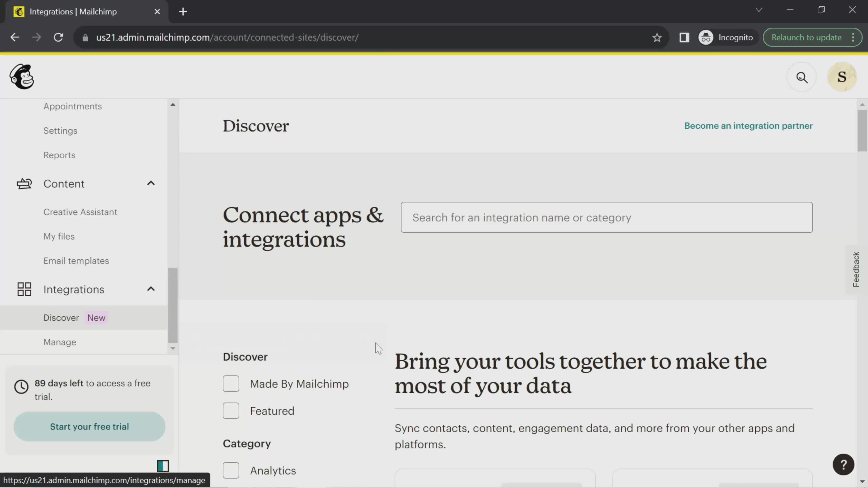
Task: Select Discover in the sidebar
Action: pyautogui.click(x=84, y=318)
